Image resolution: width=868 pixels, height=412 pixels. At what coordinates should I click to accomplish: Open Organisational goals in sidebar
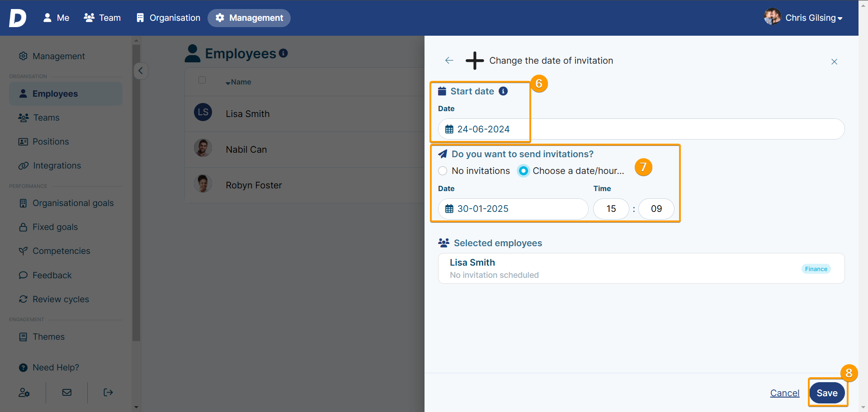click(73, 203)
